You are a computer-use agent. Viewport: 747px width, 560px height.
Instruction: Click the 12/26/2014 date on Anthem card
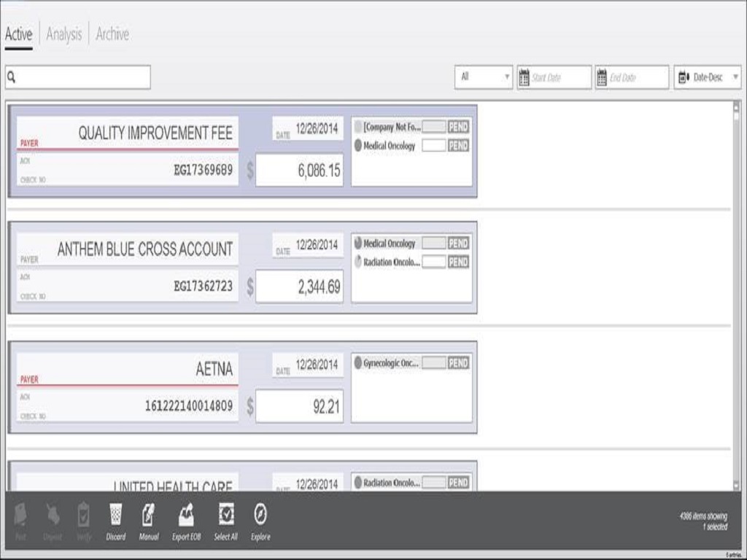tap(317, 245)
